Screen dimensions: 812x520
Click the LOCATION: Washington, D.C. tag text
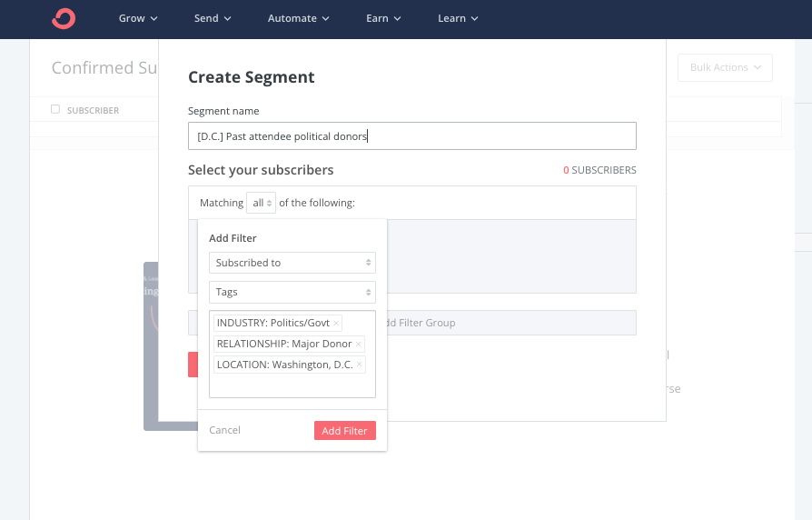(x=285, y=365)
